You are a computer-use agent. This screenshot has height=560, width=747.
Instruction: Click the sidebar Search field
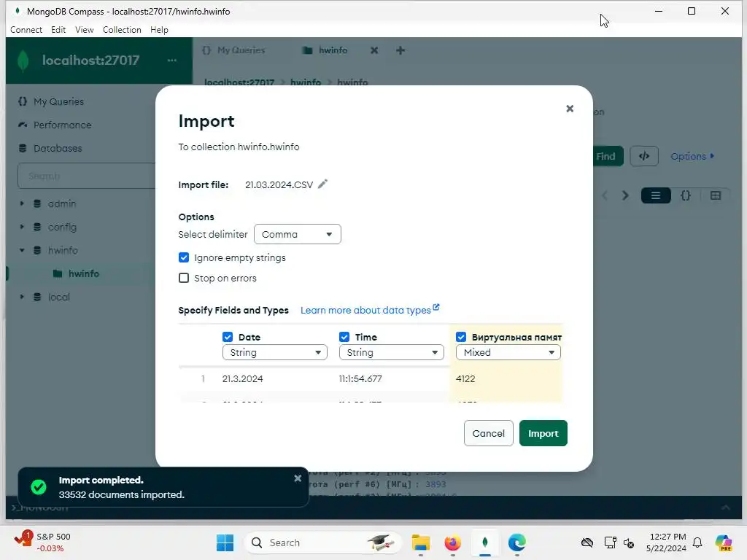(87, 176)
